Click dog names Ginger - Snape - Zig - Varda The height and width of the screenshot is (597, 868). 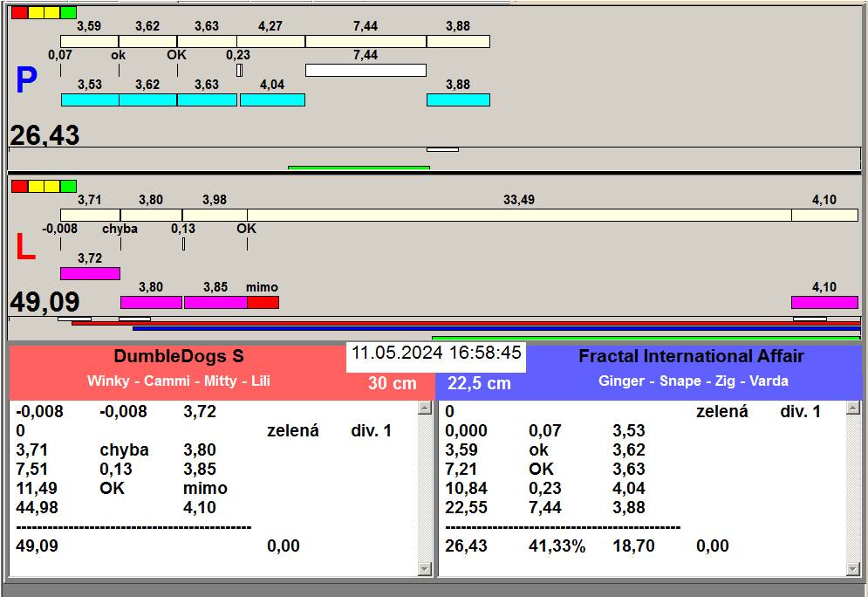pos(694,381)
